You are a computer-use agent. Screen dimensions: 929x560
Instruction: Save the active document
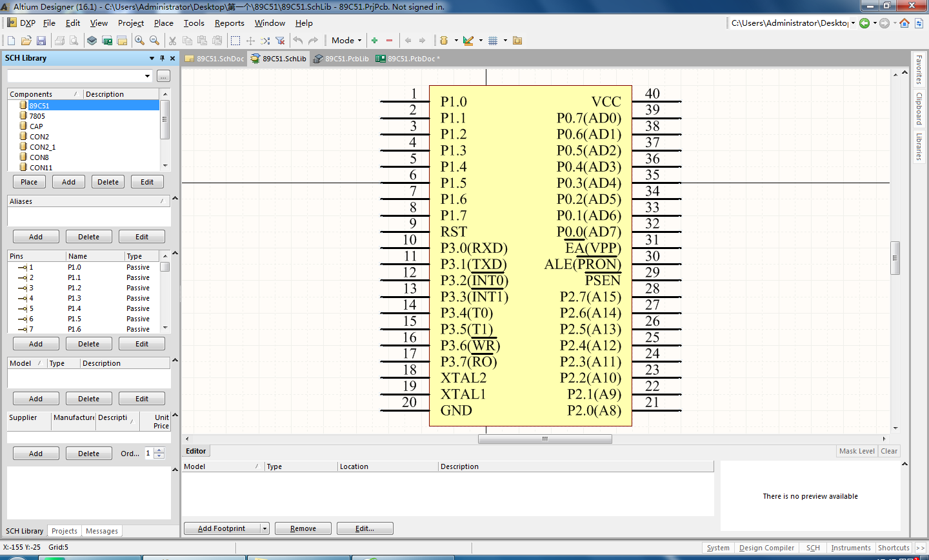41,41
